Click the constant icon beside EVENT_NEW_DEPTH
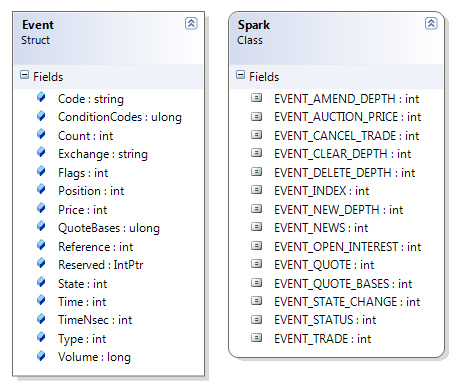 coord(256,209)
